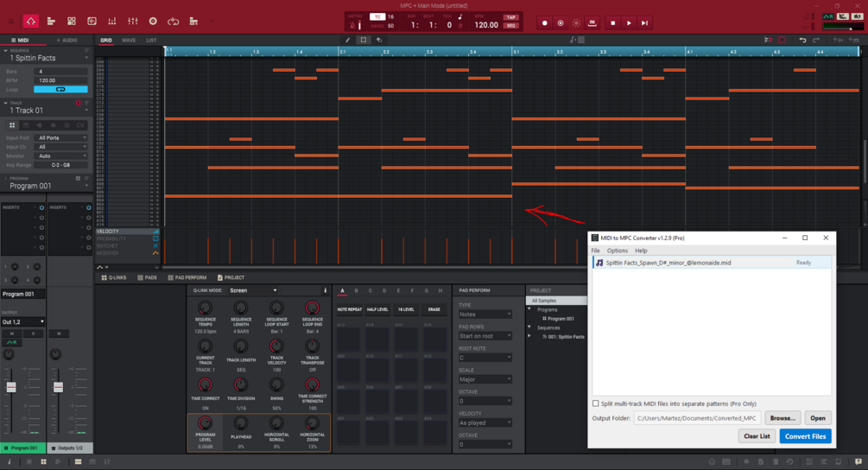Open the Track View mode icon
Viewport: 868px width, 470px height.
[51, 21]
